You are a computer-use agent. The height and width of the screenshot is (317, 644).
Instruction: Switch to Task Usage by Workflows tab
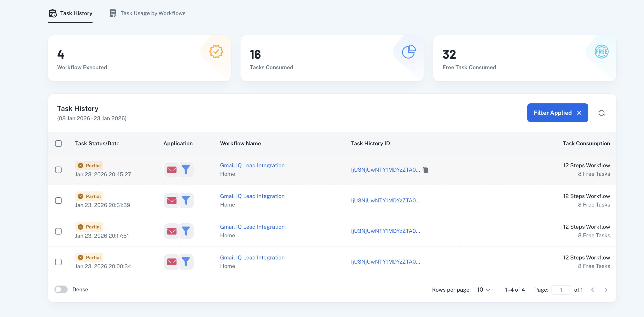click(x=147, y=13)
